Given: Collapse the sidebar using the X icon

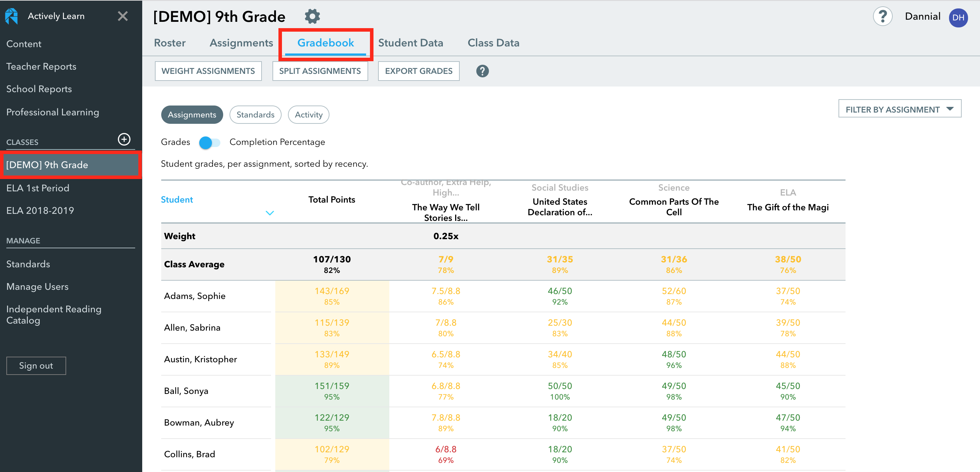Looking at the screenshot, I should tap(122, 16).
